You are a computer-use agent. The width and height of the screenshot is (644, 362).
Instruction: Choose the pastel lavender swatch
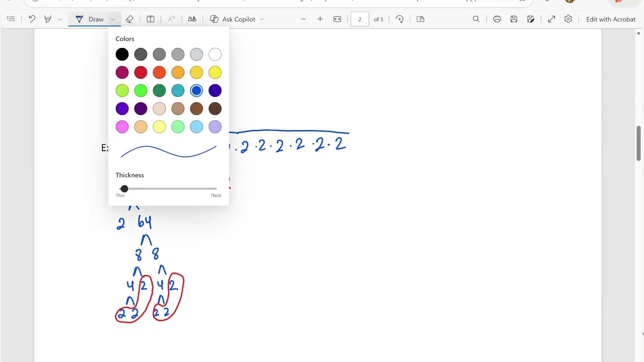[215, 127]
